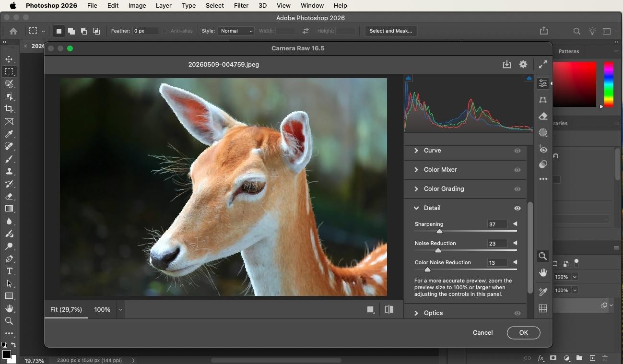Viewport: 623px width, 364px height.
Task: Expand Color Noise Reduction sub-options triangle
Action: tap(515, 262)
